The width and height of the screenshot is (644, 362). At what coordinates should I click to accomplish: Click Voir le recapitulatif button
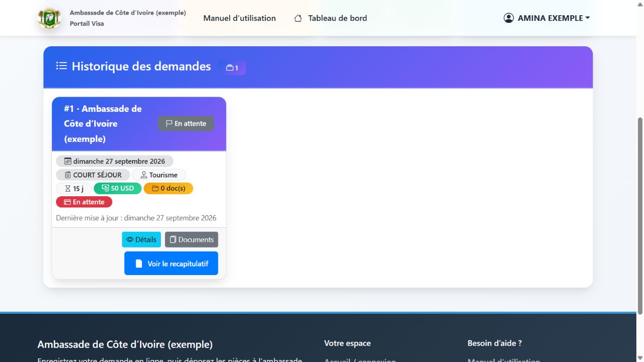click(171, 263)
